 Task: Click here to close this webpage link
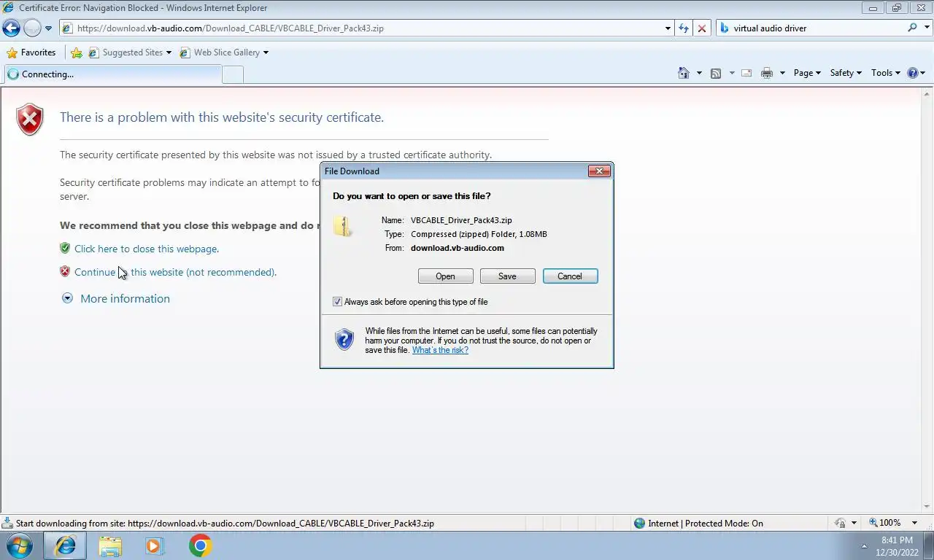147,249
